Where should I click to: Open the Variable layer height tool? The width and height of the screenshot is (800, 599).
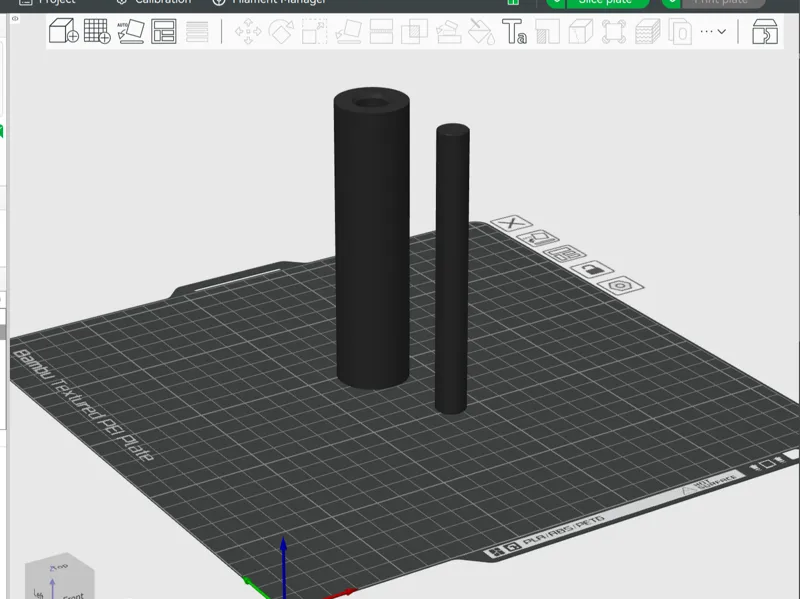pyautogui.click(x=197, y=32)
